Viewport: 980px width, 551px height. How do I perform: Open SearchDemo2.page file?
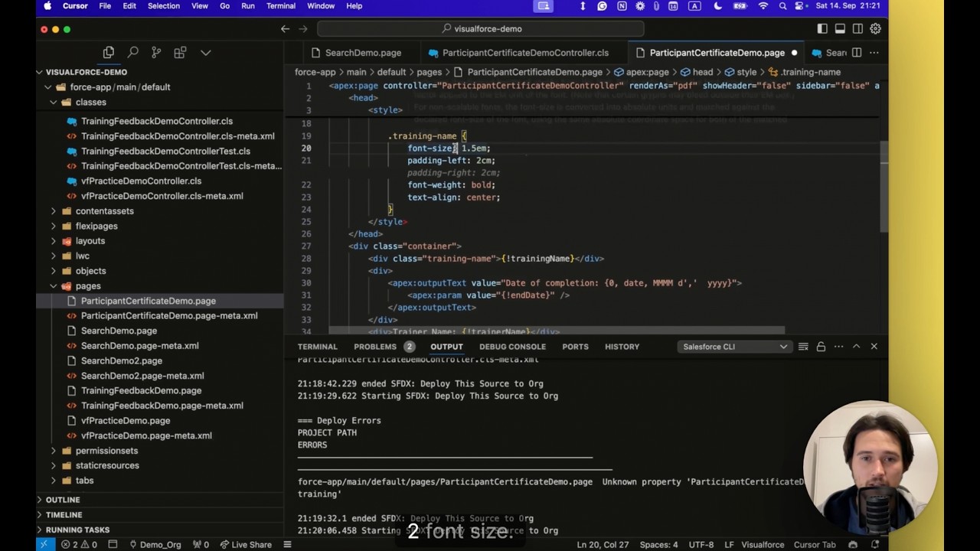tap(122, 361)
